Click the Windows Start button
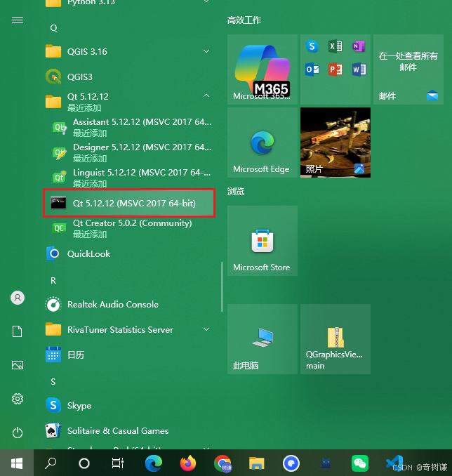 (x=17, y=463)
